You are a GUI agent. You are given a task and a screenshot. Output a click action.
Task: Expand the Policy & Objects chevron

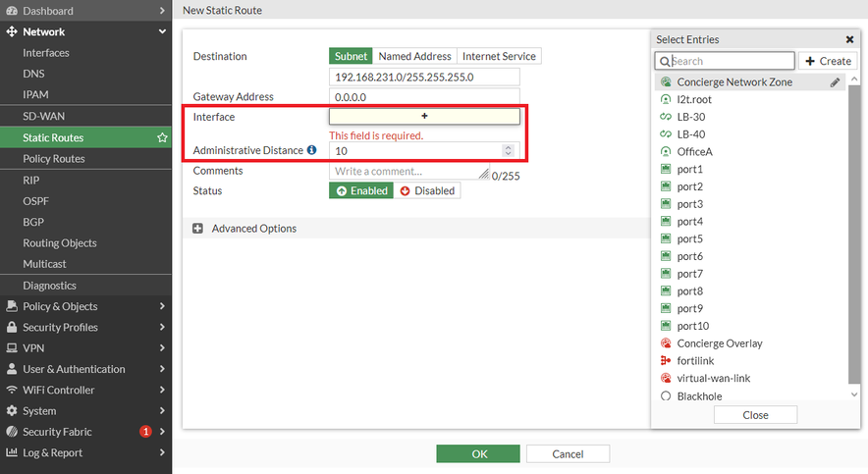click(162, 306)
